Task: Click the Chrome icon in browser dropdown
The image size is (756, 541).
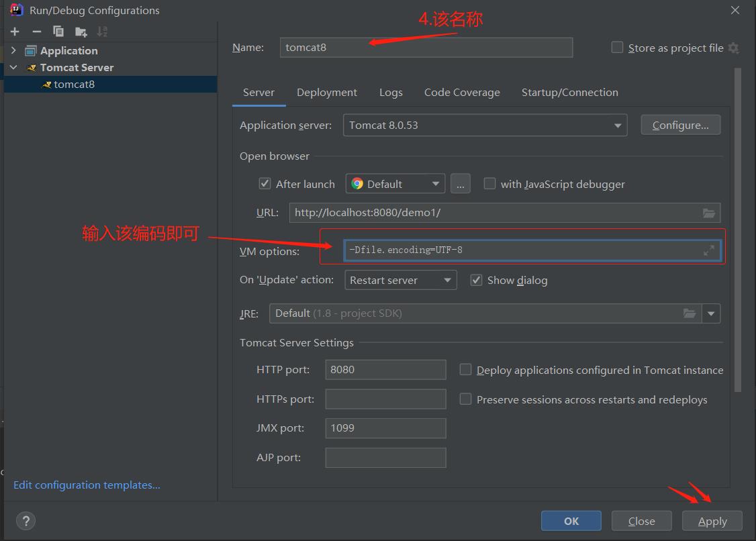Action: coord(357,184)
